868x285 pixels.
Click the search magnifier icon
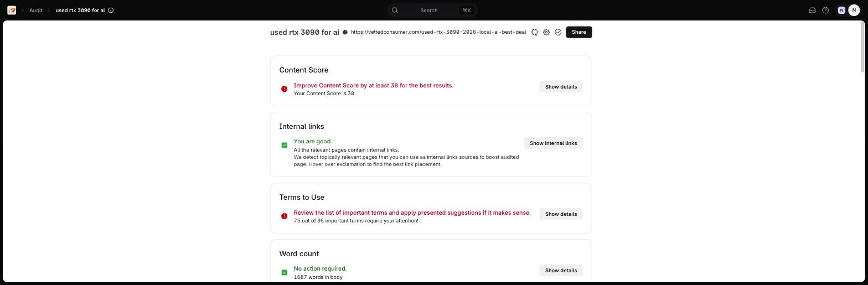coord(395,10)
